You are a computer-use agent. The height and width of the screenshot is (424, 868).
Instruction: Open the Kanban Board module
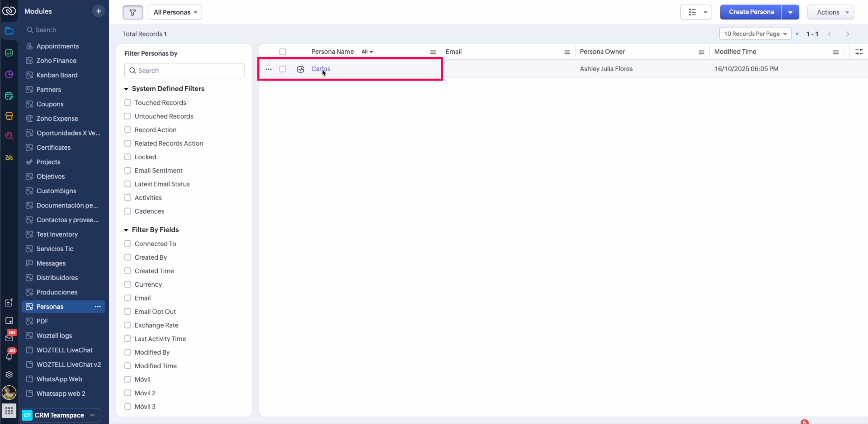click(57, 75)
